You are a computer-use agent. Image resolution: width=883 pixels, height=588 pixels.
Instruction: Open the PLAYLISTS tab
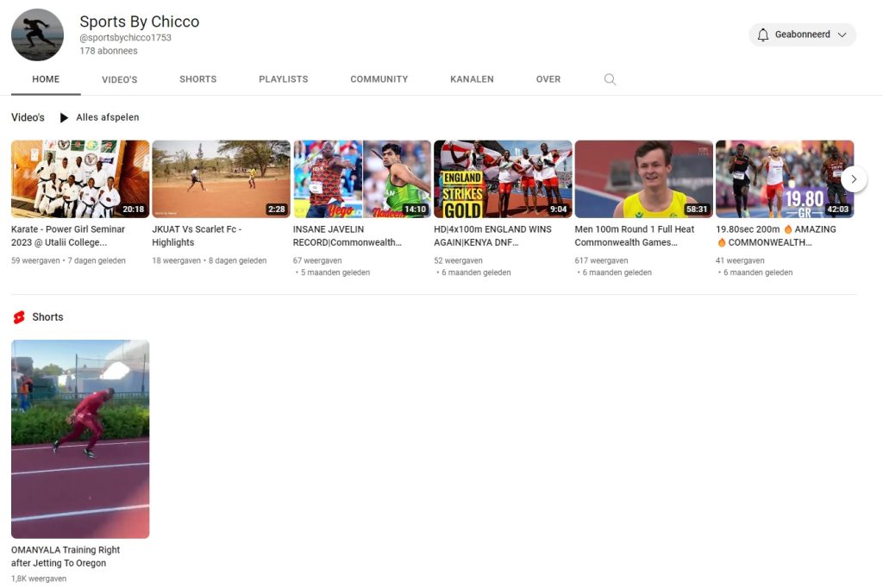[x=283, y=78]
